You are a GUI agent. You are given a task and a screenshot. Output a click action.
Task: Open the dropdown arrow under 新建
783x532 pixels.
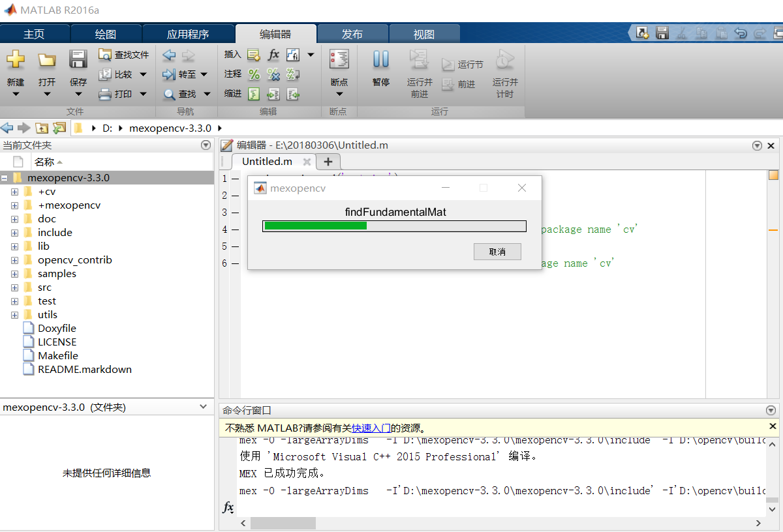click(x=16, y=94)
